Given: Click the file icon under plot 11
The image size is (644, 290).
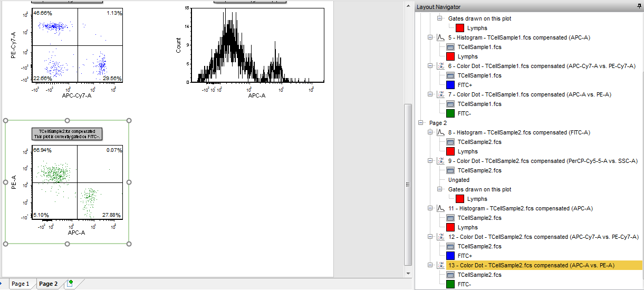Looking at the screenshot, I should click(450, 218).
